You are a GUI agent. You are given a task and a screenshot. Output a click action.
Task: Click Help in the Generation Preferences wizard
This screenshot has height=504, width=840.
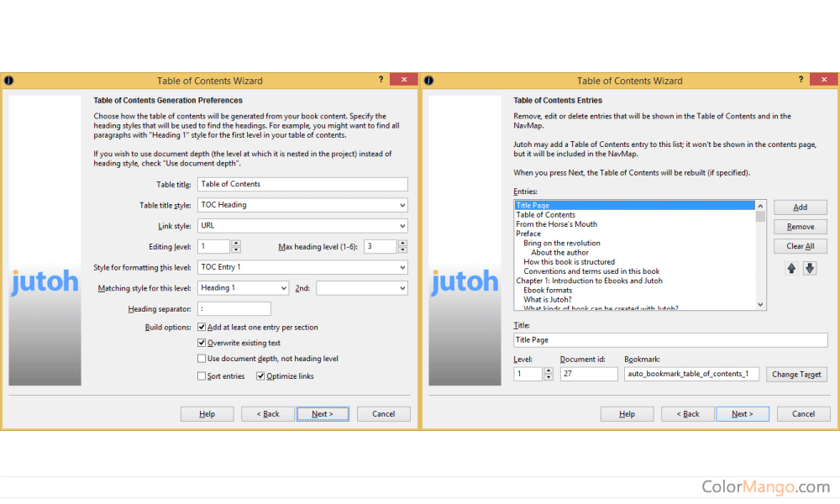point(207,414)
